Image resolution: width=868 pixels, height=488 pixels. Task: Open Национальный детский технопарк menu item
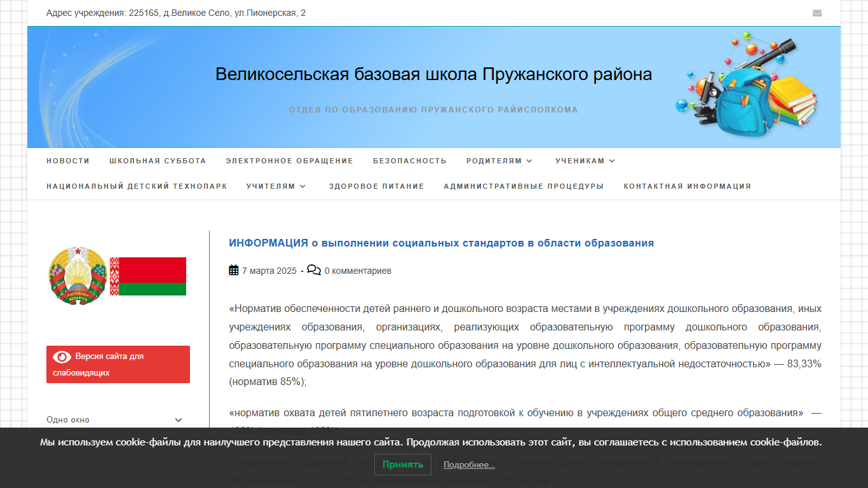click(x=137, y=186)
